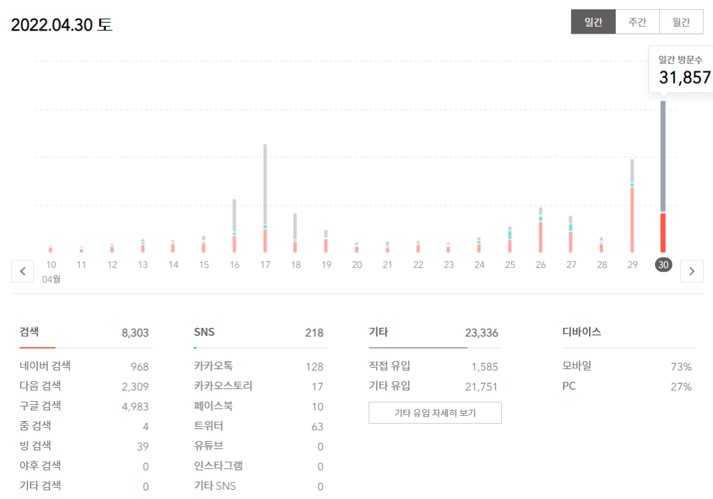Screen dimensions: 713x499
Task: Click the 23,336 기타 total value
Action: (x=481, y=333)
